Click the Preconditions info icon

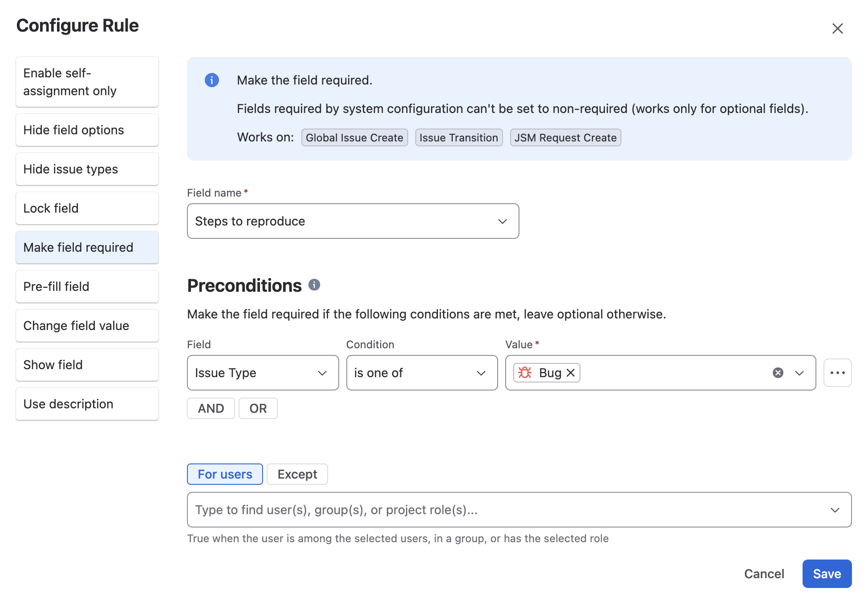coord(314,285)
